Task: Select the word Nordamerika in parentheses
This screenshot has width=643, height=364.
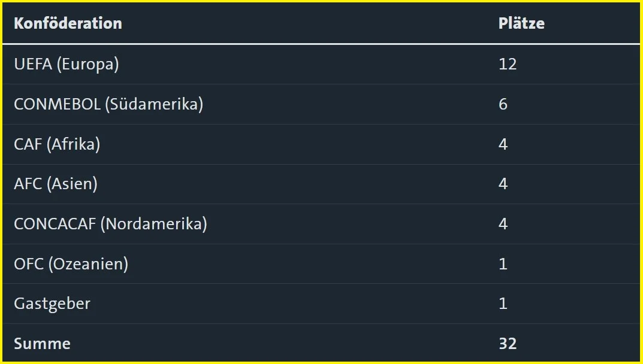Action: click(153, 224)
